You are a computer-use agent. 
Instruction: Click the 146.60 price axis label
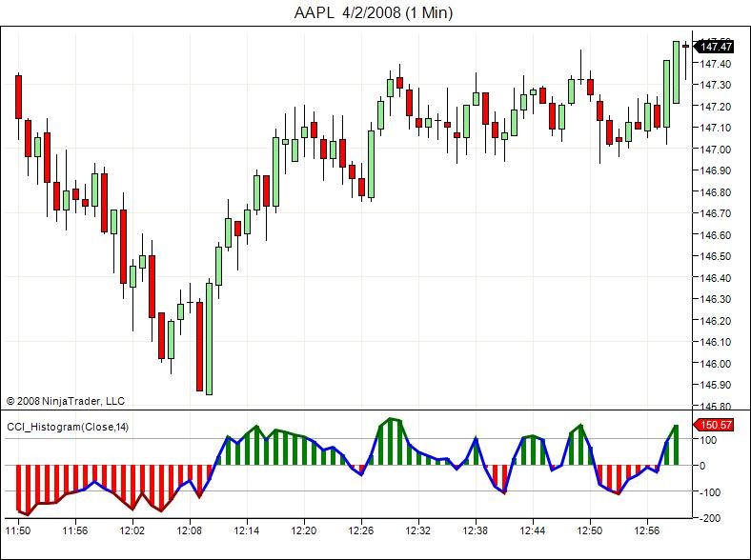coord(716,235)
